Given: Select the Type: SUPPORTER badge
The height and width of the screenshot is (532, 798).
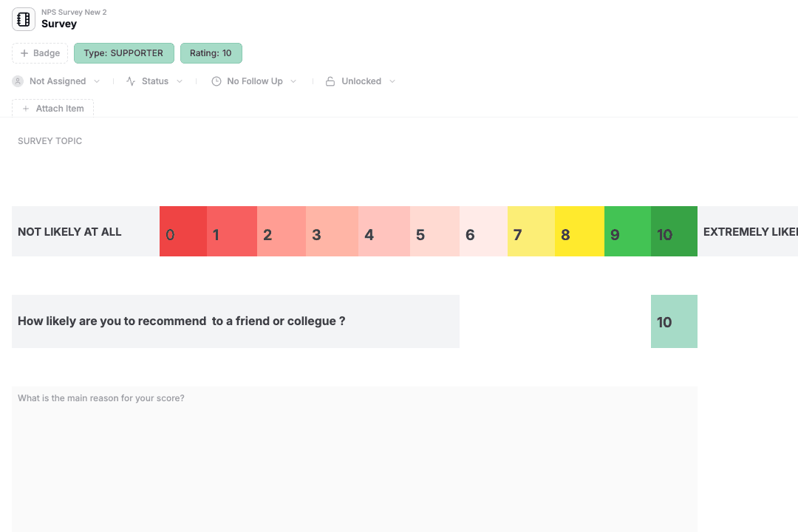Looking at the screenshot, I should 123,53.
